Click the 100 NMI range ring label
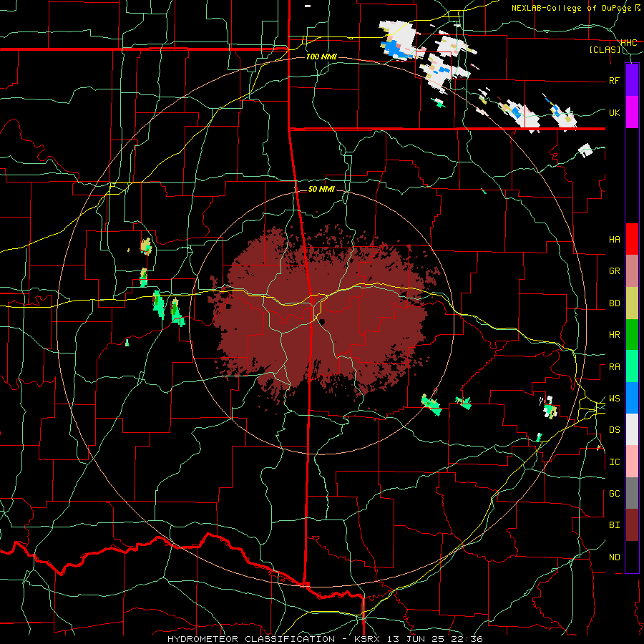Image resolution: width=644 pixels, height=644 pixels. [321, 57]
